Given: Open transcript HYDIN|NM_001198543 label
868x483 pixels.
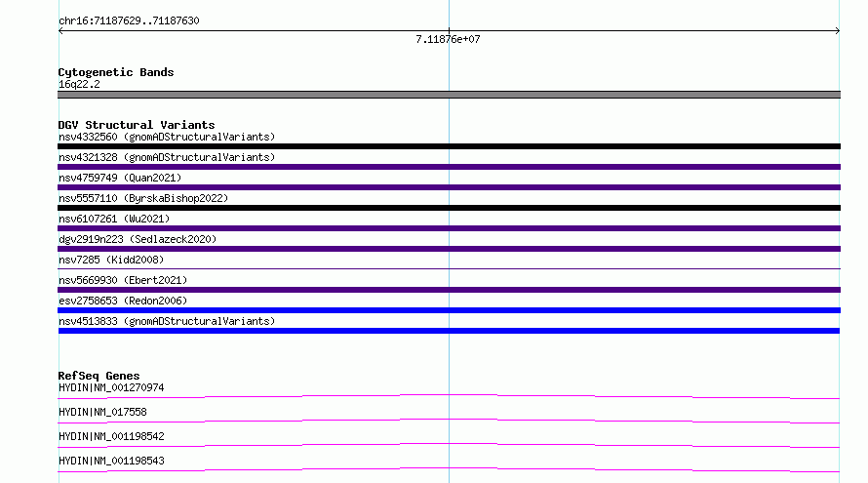Looking at the screenshot, I should click(111, 461).
